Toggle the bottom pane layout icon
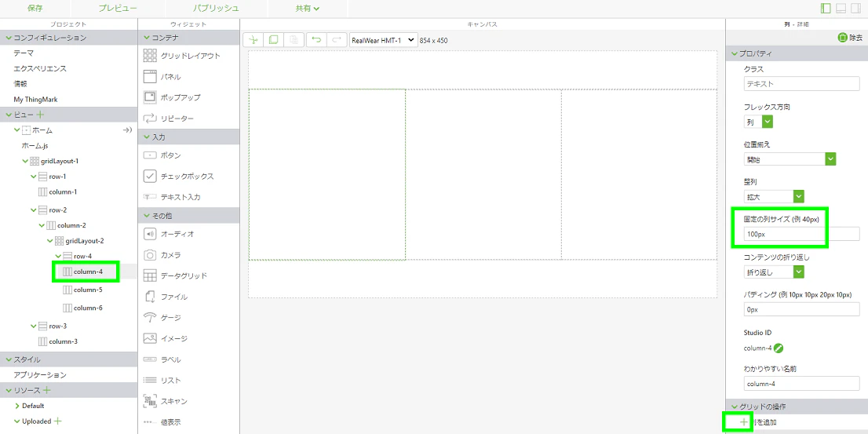Viewport: 868px width, 434px height. pos(841,9)
